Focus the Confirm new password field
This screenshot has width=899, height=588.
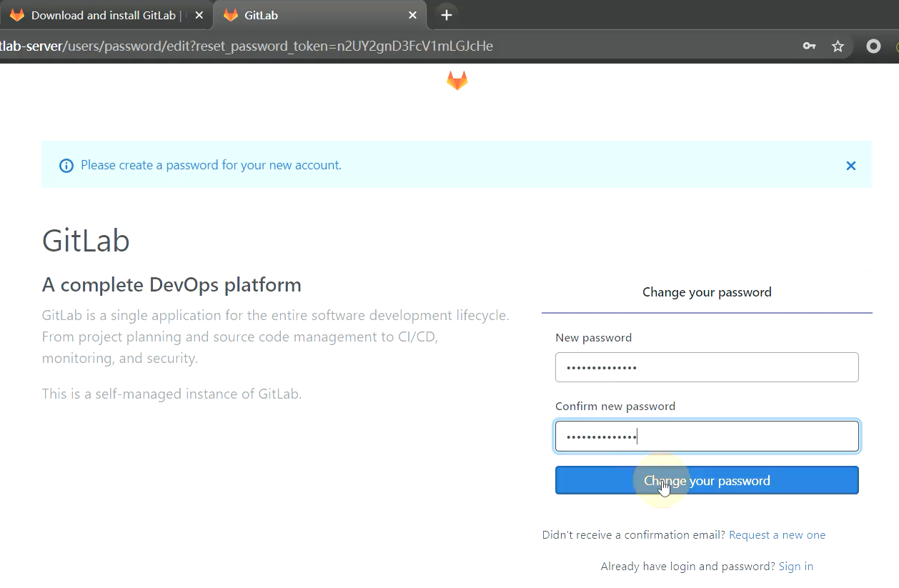[707, 436]
